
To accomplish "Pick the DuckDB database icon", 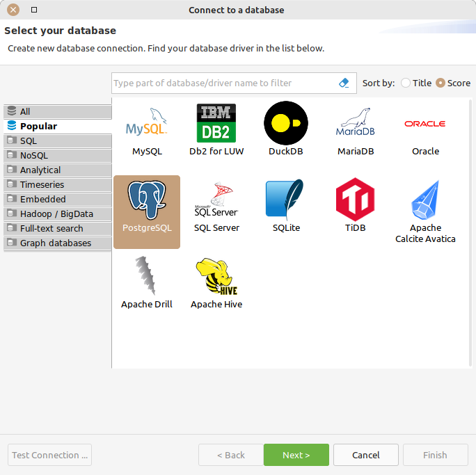I will point(286,124).
